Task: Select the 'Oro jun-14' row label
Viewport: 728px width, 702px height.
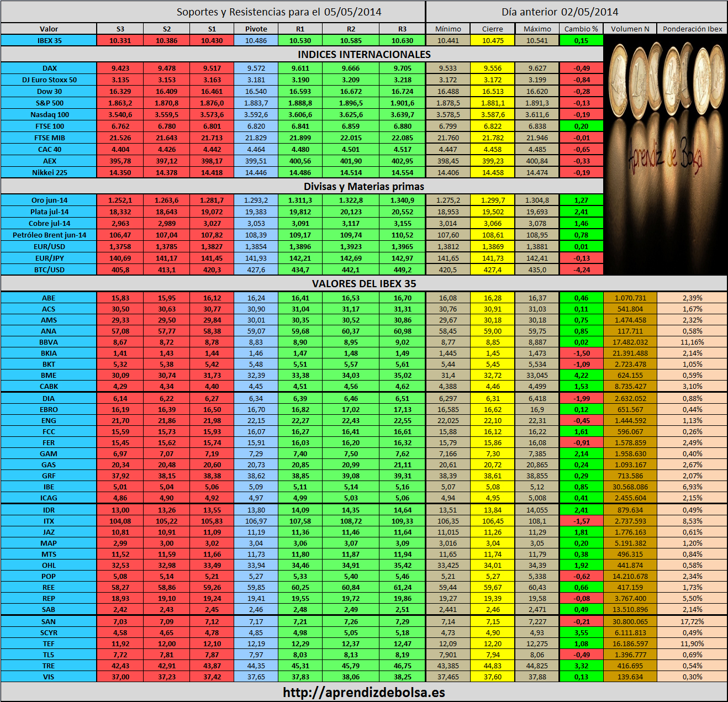Action: click(x=49, y=200)
